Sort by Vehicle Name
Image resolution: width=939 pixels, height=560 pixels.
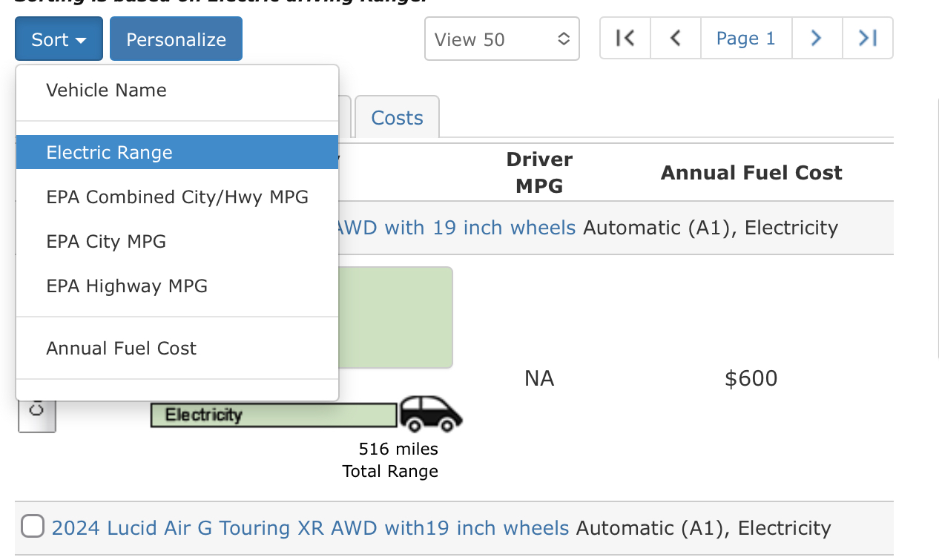pos(106,90)
